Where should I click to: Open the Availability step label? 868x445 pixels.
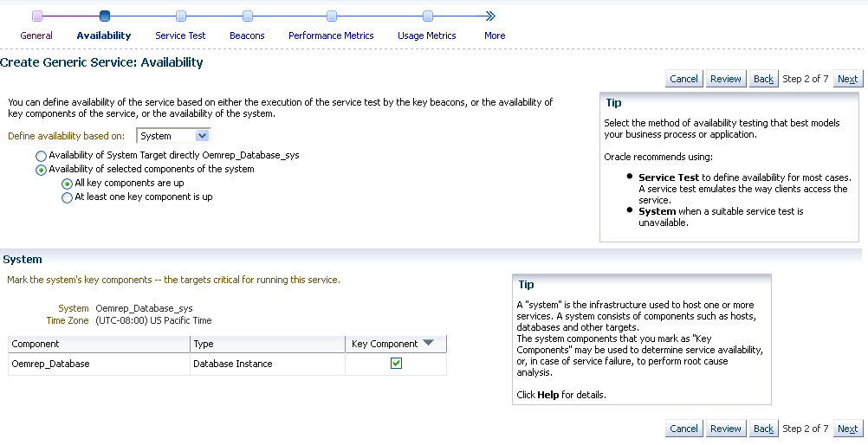coord(104,35)
